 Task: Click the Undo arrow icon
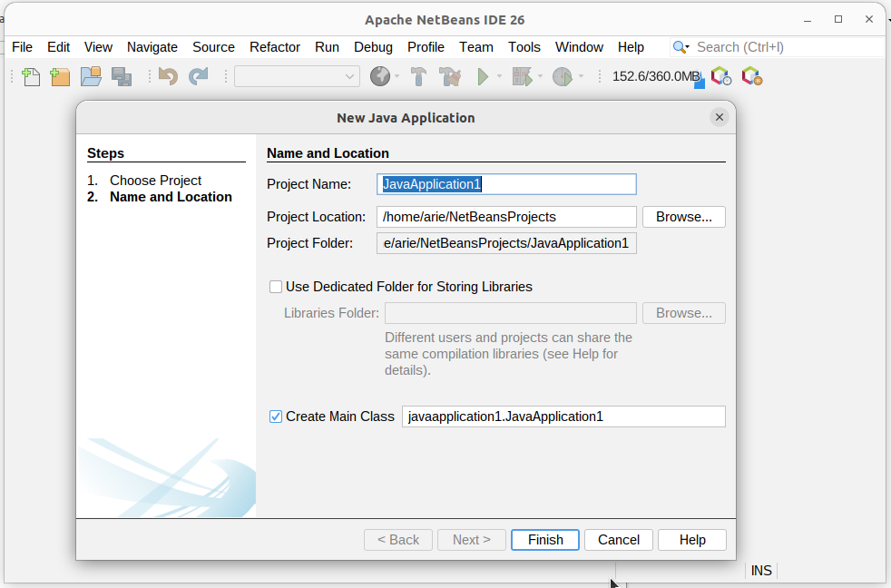pos(168,76)
